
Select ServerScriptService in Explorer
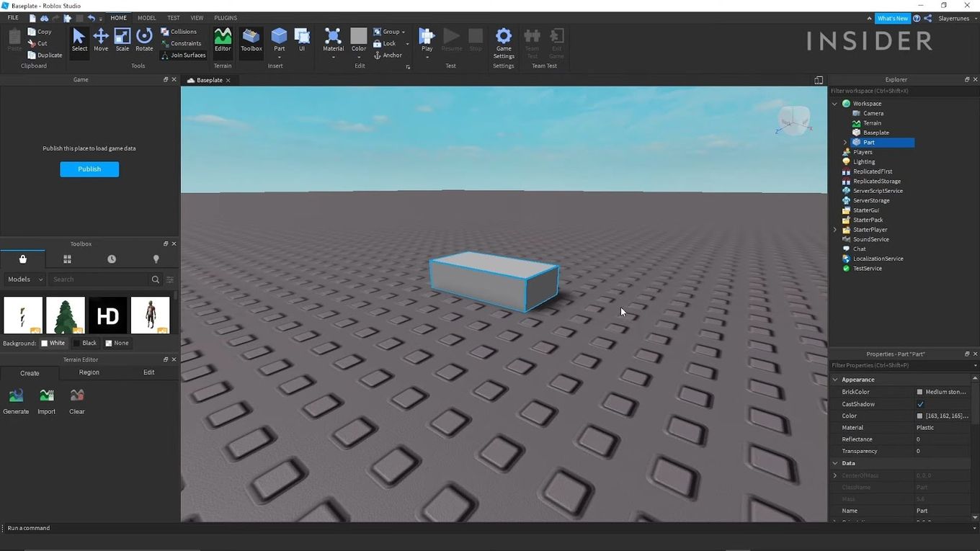point(878,191)
